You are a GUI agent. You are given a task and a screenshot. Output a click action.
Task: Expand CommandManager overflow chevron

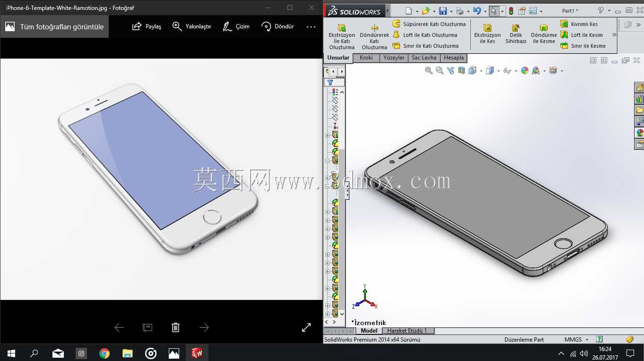614,35
